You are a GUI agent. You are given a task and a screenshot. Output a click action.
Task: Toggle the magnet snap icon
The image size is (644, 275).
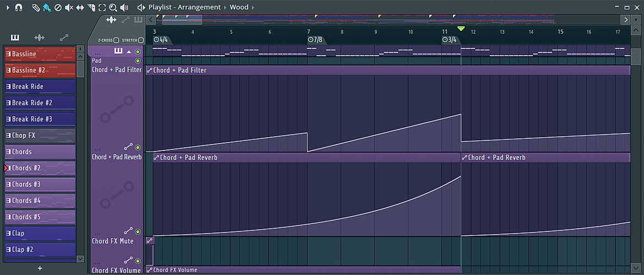click(19, 7)
